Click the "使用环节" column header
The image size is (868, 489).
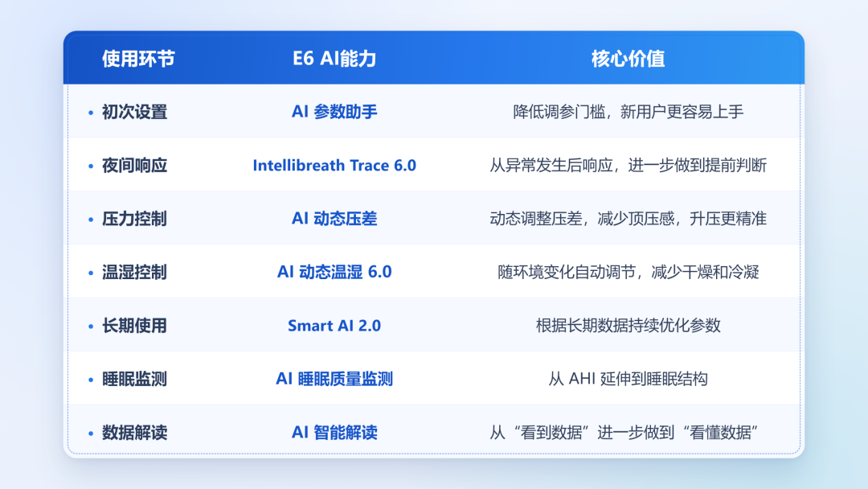pos(138,59)
